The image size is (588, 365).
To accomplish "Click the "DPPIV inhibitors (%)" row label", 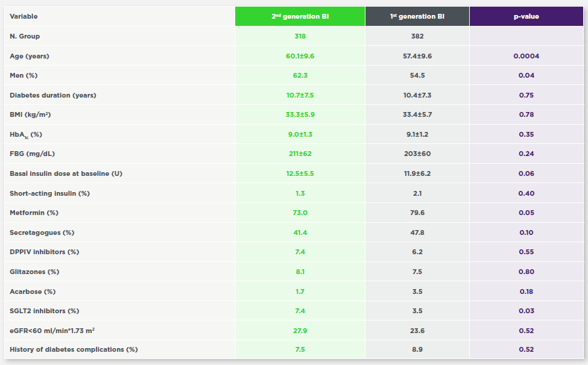I will pyautogui.click(x=45, y=252).
